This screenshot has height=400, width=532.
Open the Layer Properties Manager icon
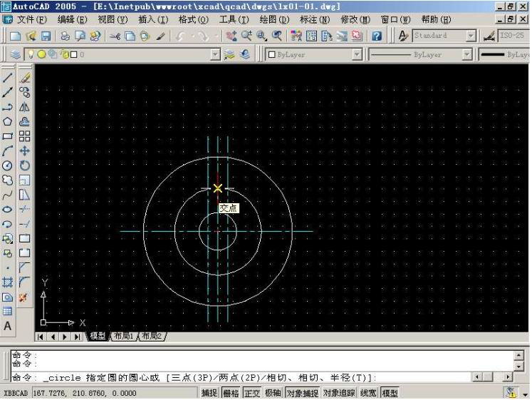[15, 54]
